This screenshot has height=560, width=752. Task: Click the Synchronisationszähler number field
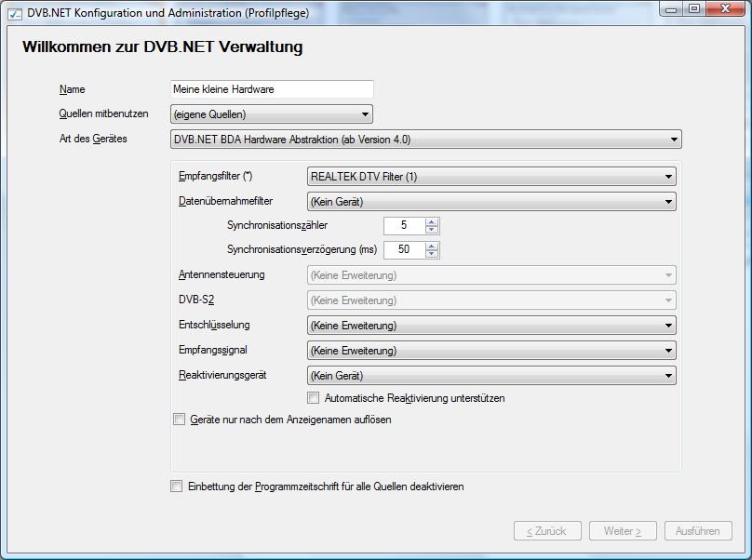point(404,225)
